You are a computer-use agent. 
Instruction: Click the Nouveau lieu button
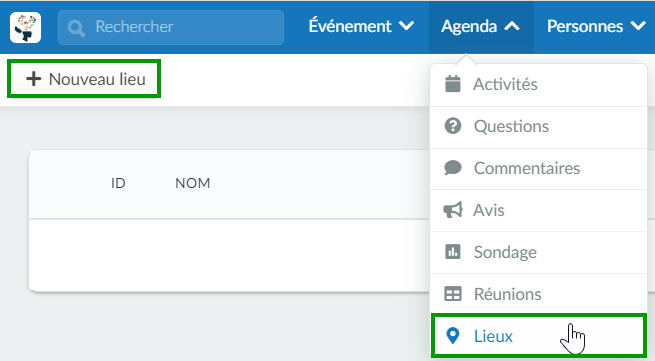coord(84,79)
